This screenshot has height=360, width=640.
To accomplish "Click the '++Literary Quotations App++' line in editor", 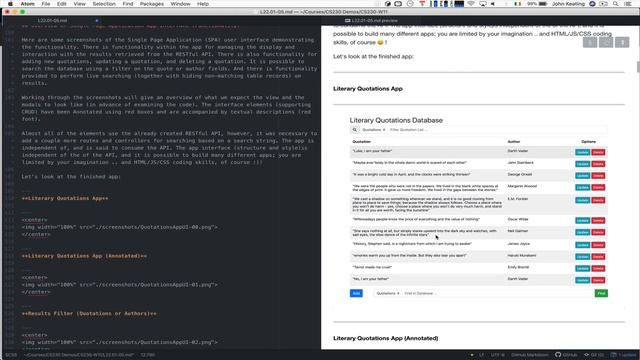I will click(65, 198).
